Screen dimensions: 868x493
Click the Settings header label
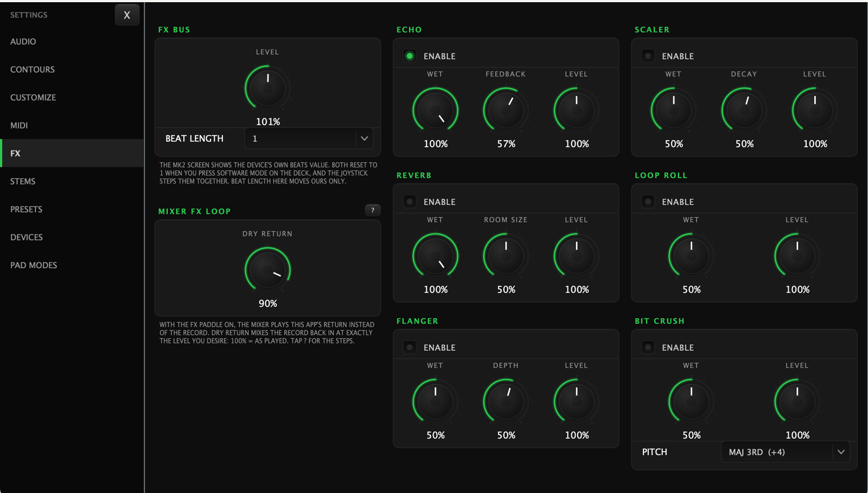[x=29, y=15]
